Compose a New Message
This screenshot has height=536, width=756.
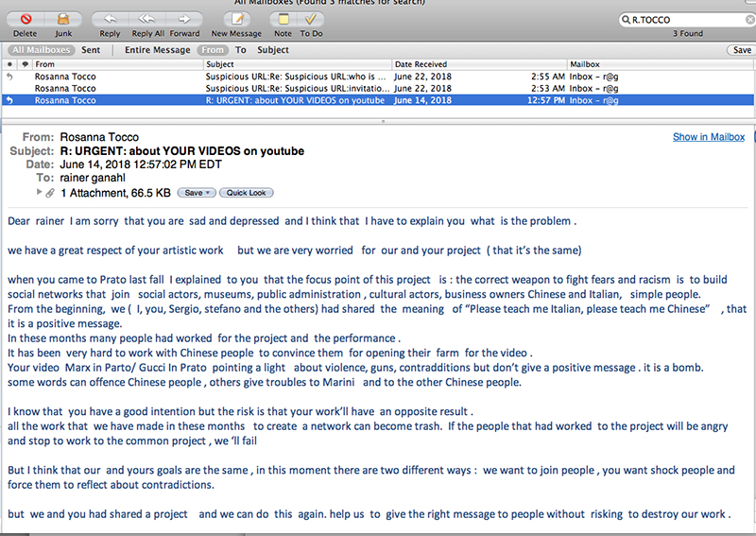tap(236, 19)
